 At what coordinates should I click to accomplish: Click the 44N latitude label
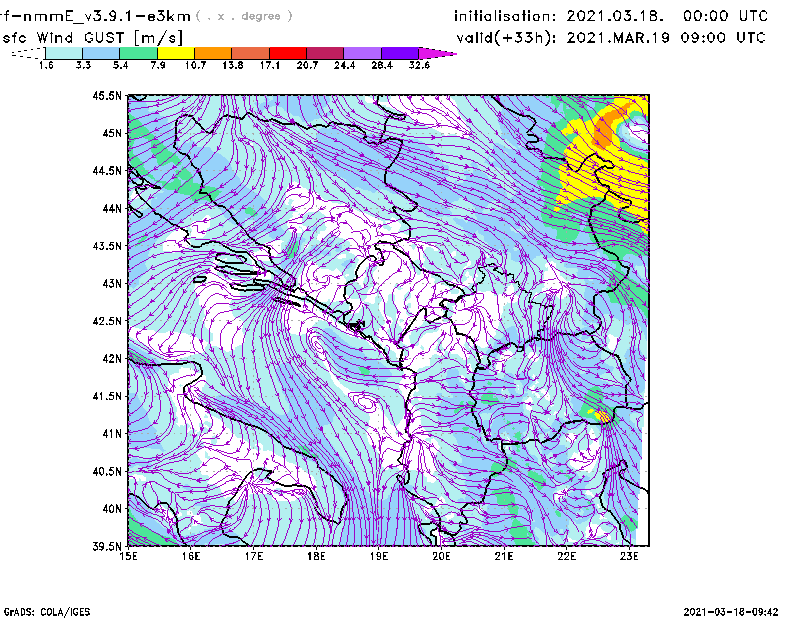(x=112, y=208)
